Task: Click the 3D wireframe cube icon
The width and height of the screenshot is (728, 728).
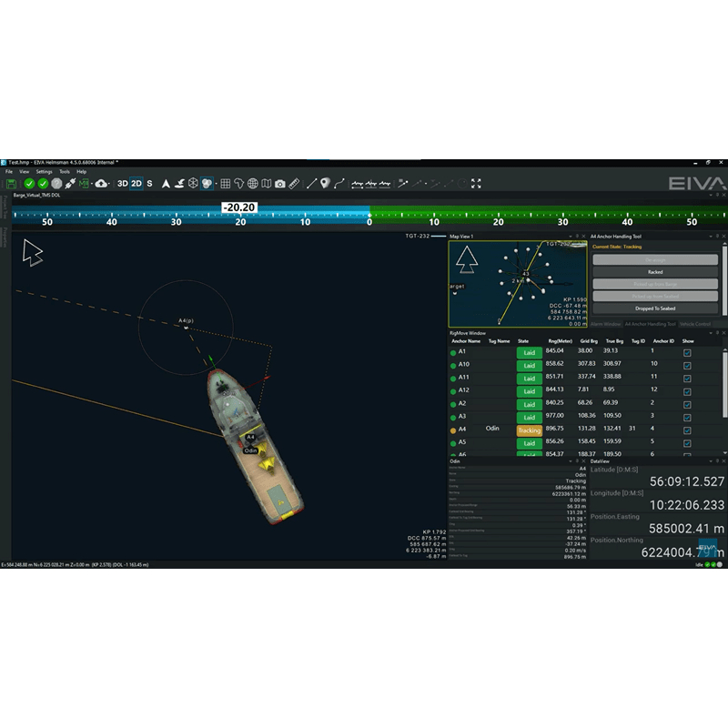Action: click(x=193, y=184)
